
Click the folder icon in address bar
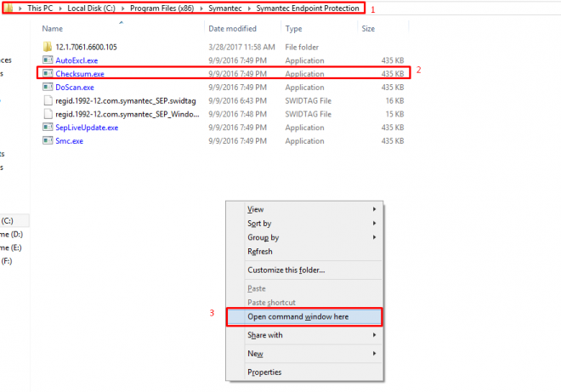[8, 8]
